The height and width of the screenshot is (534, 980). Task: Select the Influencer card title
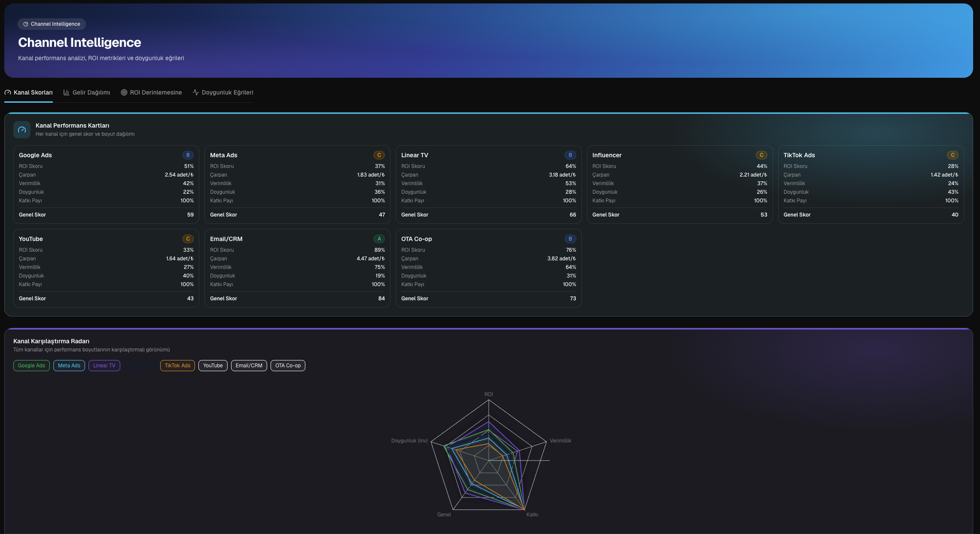pos(607,155)
